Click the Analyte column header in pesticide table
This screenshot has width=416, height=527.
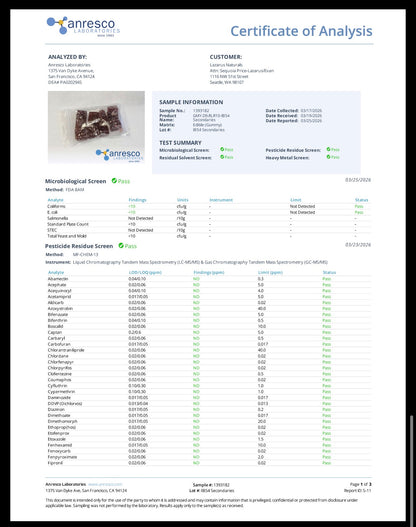tap(56, 272)
